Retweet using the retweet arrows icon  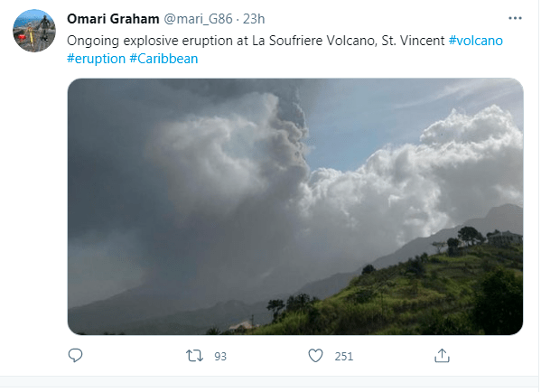(x=194, y=356)
